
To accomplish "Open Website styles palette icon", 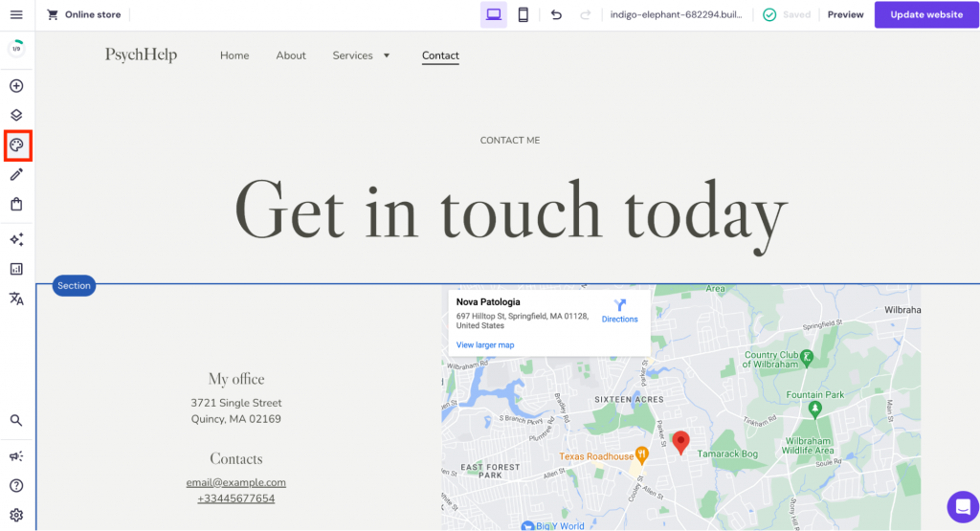I will click(16, 145).
